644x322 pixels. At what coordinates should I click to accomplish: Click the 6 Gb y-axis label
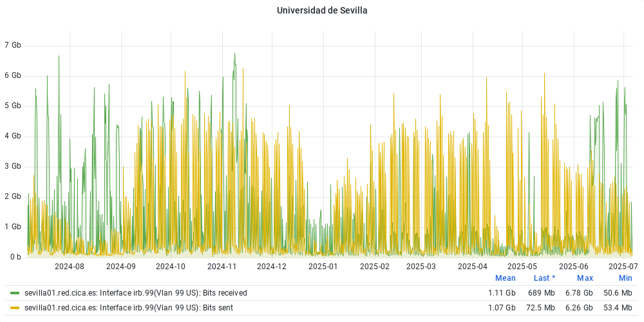(13, 75)
